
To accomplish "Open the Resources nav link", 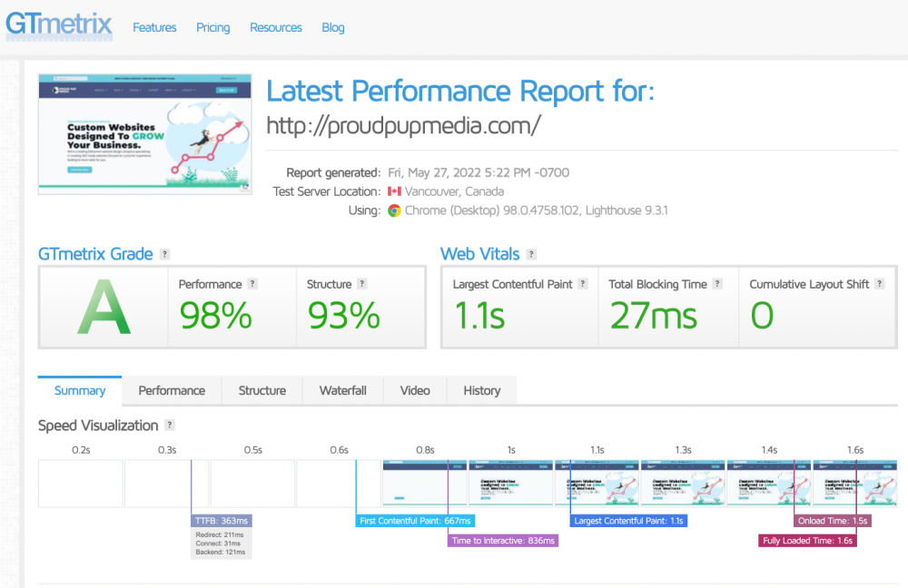I will pyautogui.click(x=276, y=28).
